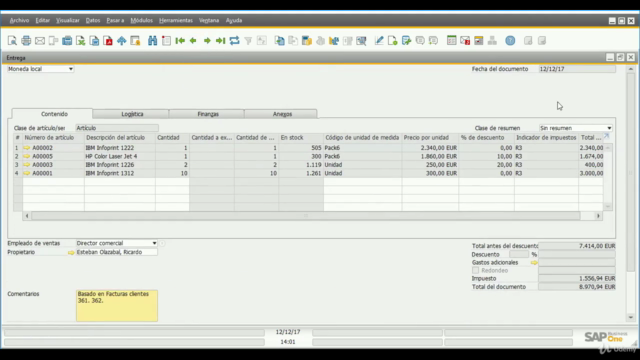The height and width of the screenshot is (360, 640).
Task: Go to the previous record with the green left arrow
Action: click(x=193, y=40)
